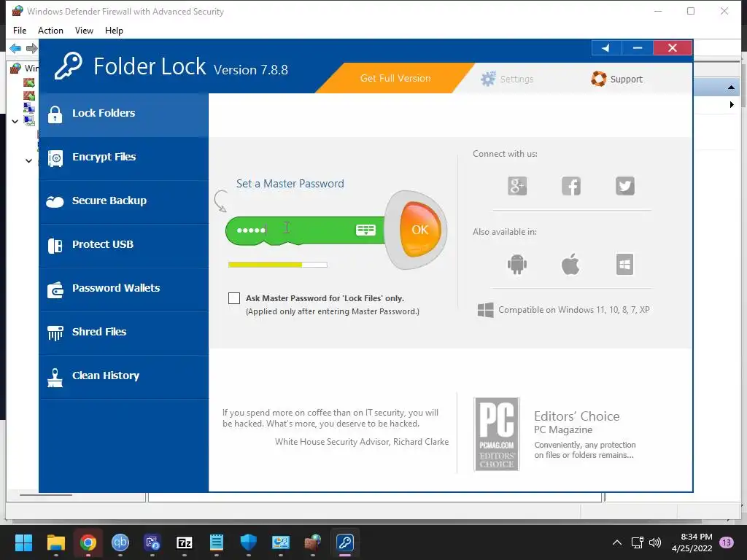Open Windows Start menu
Viewport: 747px width, 560px height.
pyautogui.click(x=23, y=542)
